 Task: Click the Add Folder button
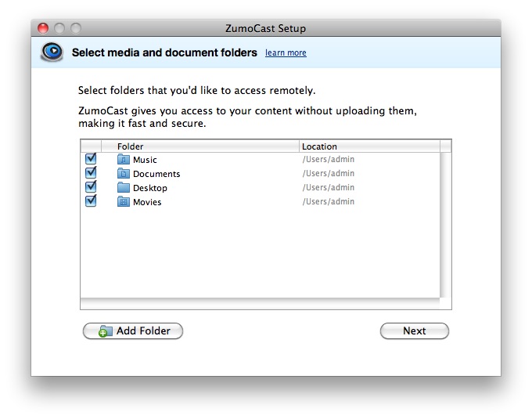pos(133,331)
